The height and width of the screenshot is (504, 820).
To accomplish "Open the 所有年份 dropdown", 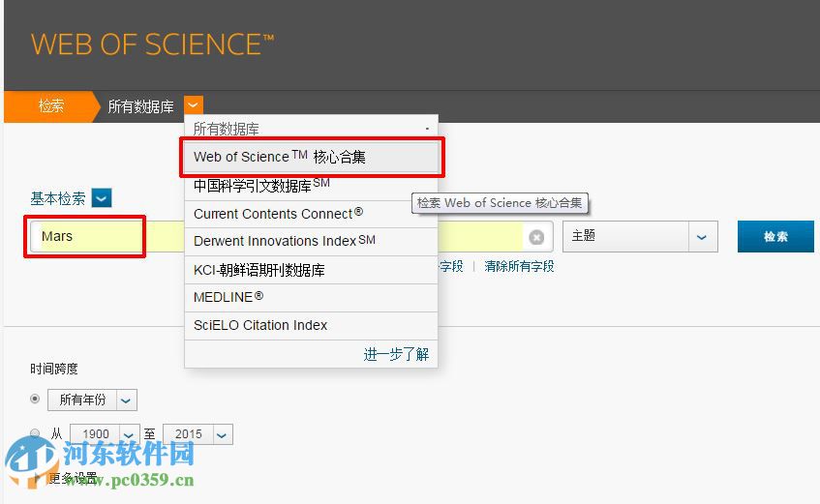I will [x=93, y=400].
